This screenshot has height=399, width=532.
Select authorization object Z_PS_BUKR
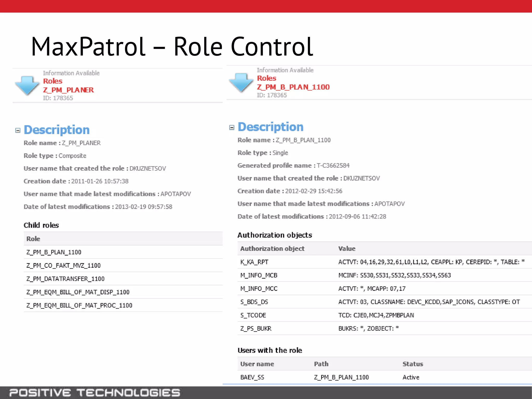(x=256, y=328)
